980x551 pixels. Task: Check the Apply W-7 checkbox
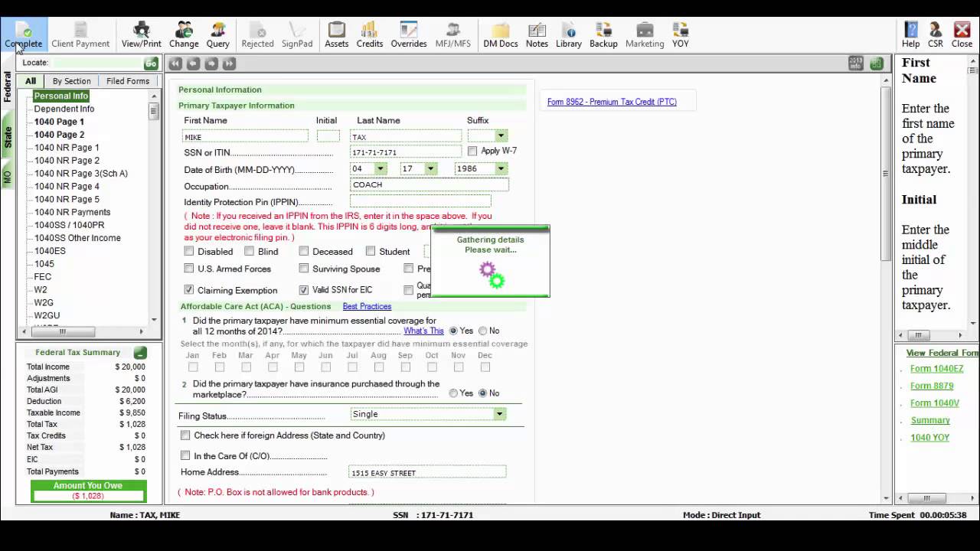(x=472, y=152)
